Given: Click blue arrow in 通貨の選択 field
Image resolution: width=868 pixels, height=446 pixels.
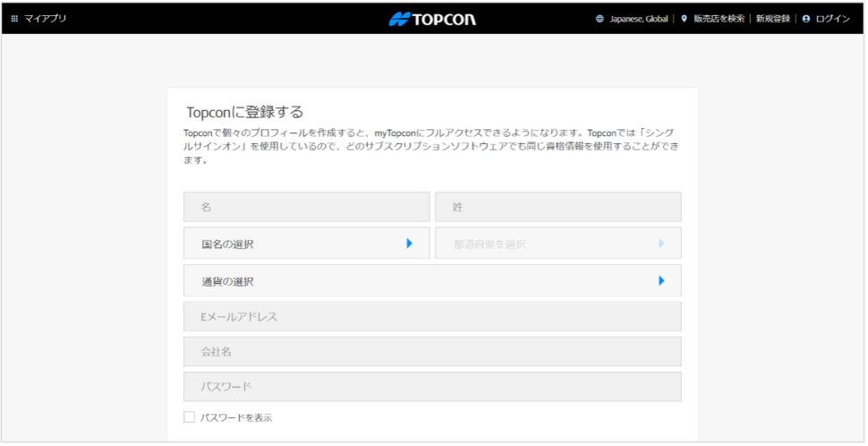Looking at the screenshot, I should [x=661, y=280].
